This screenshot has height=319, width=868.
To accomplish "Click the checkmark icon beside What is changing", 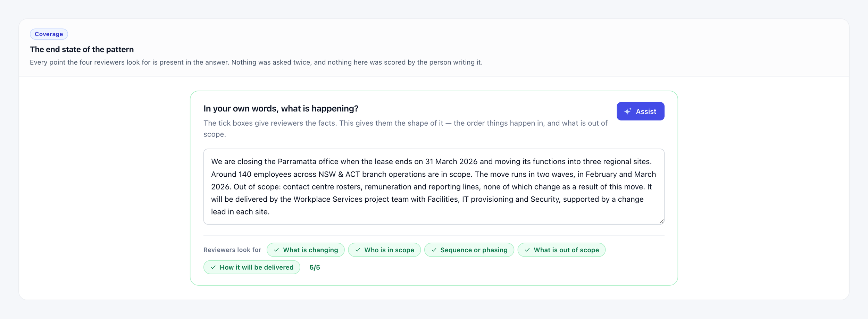I will [x=276, y=250].
